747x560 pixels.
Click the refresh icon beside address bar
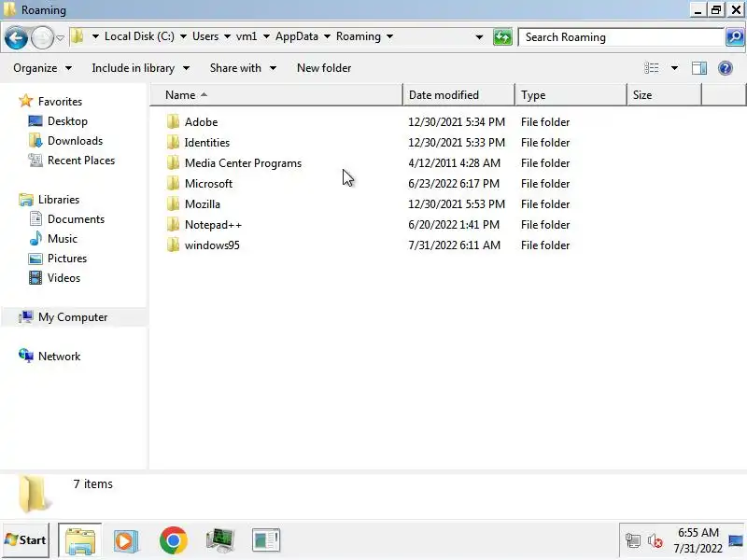[502, 37]
